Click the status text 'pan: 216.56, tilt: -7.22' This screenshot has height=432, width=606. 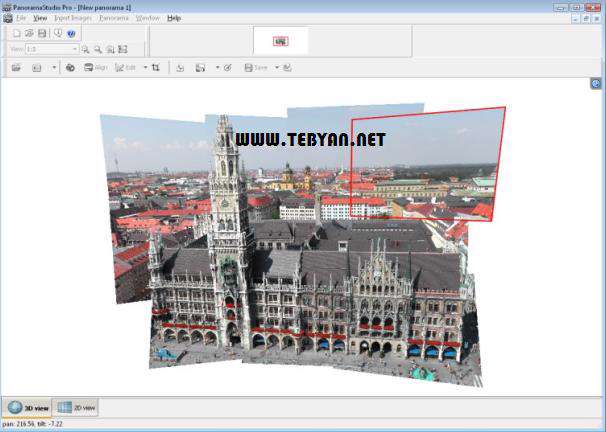(x=32, y=424)
